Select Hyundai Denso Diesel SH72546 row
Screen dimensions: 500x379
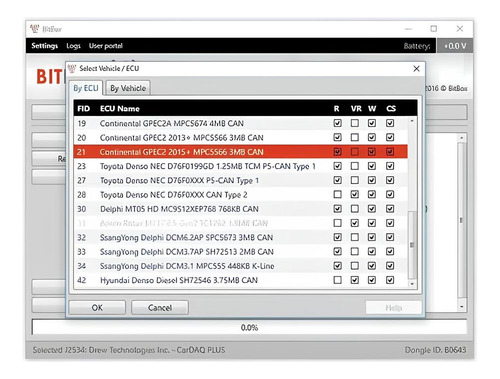(x=240, y=280)
